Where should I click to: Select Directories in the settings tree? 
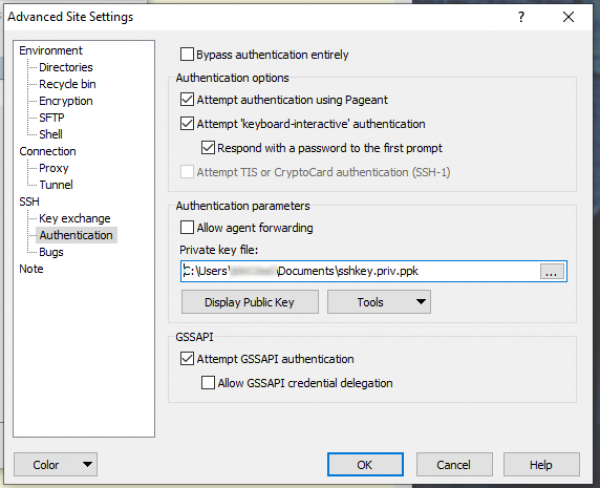pyautogui.click(x=66, y=68)
